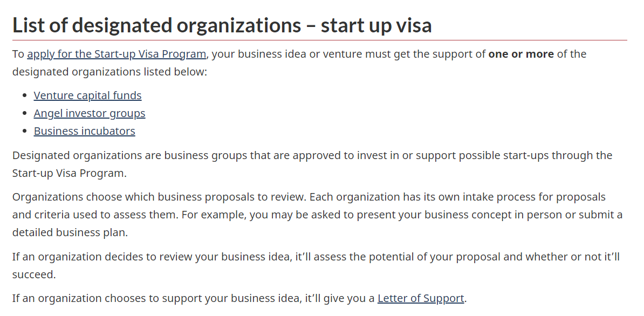Click the word 'succeed.'
Screen dimensions: 644x316
33,274
